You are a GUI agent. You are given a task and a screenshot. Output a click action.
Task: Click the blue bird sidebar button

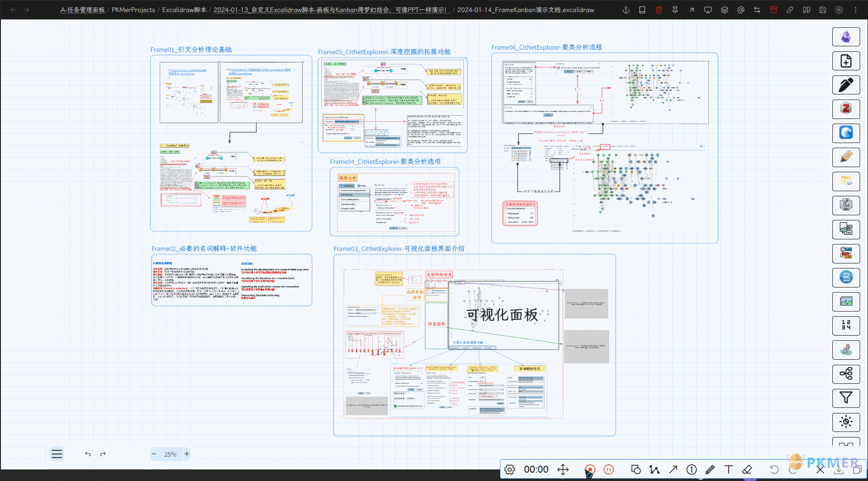(846, 133)
